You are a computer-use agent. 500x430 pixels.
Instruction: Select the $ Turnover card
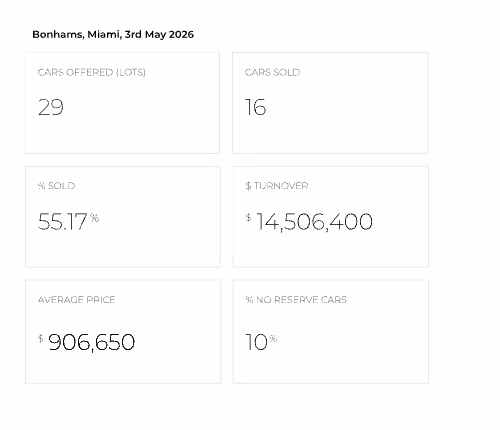pos(330,217)
